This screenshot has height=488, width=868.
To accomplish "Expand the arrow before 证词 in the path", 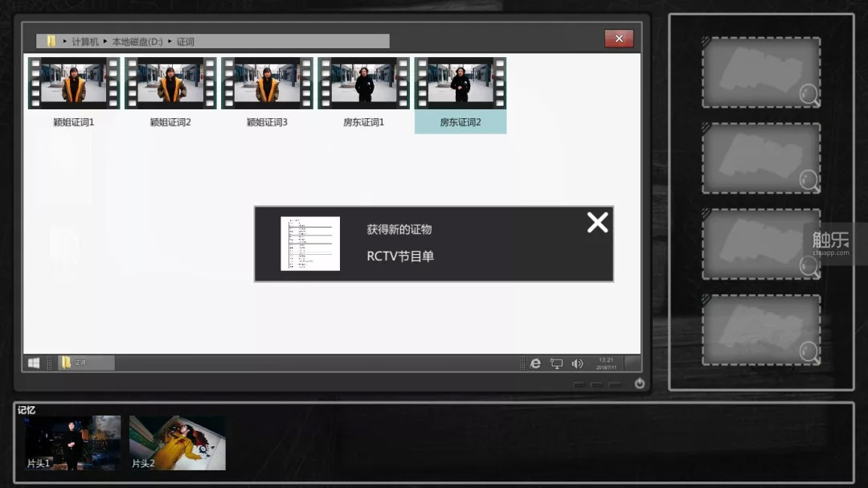I will pos(170,41).
